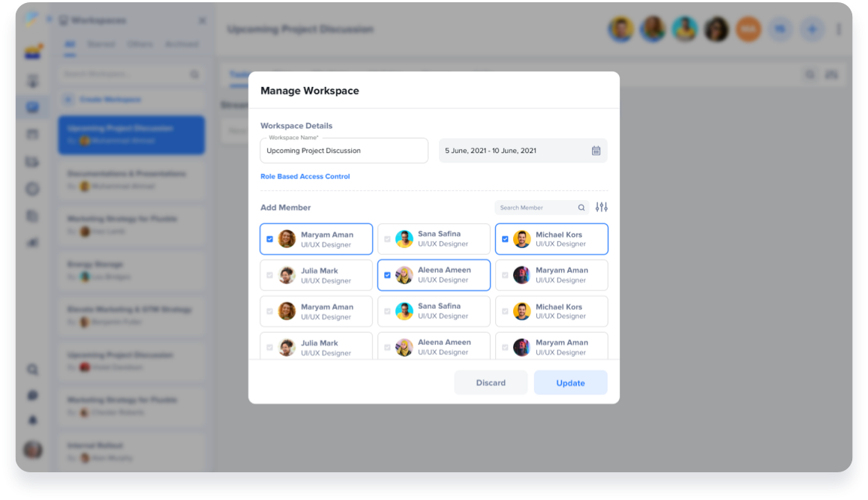
Task: Open the Energy Storage workspace
Action: click(x=131, y=271)
